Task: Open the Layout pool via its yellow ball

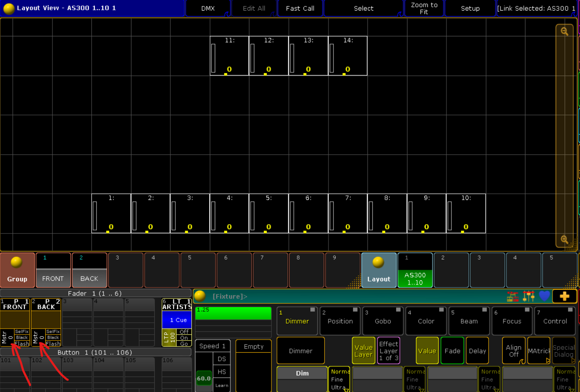Action: click(x=378, y=262)
